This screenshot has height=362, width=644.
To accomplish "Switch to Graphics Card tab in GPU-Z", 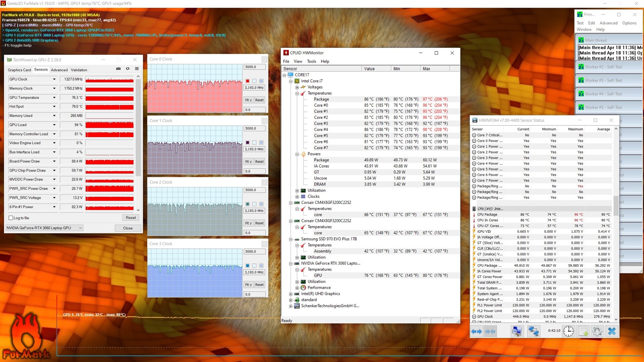I will [19, 70].
